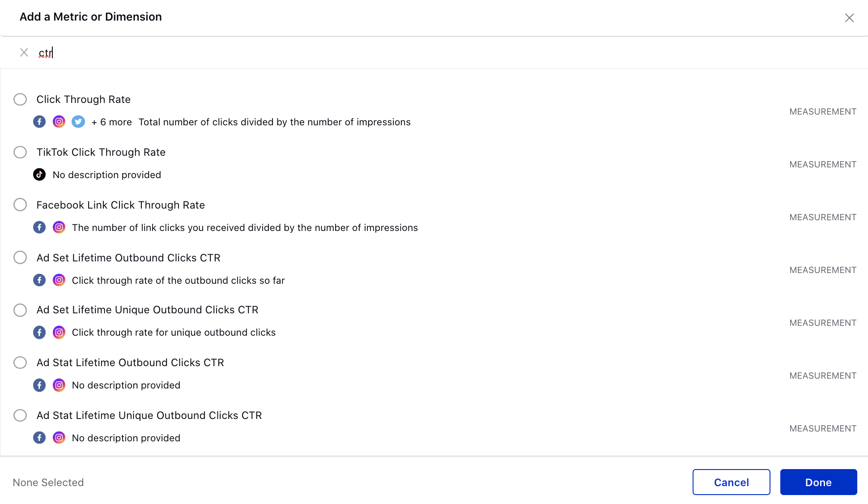Clear the search input field
This screenshot has height=504, width=868.
24,53
